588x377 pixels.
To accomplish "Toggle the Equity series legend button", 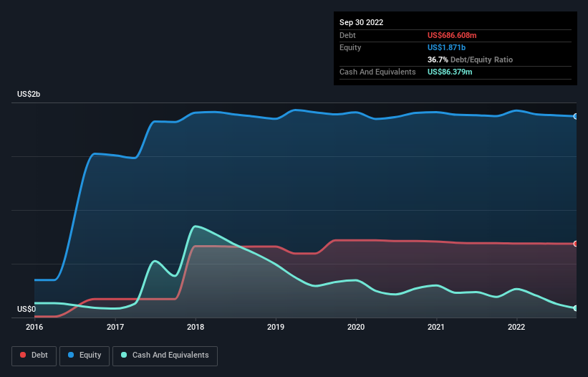I will pyautogui.click(x=85, y=355).
